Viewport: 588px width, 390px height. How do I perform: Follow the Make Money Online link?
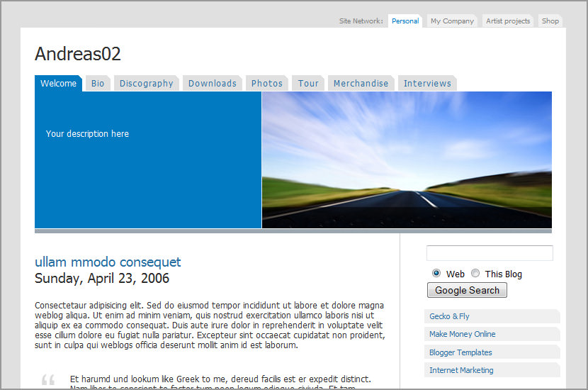click(462, 334)
